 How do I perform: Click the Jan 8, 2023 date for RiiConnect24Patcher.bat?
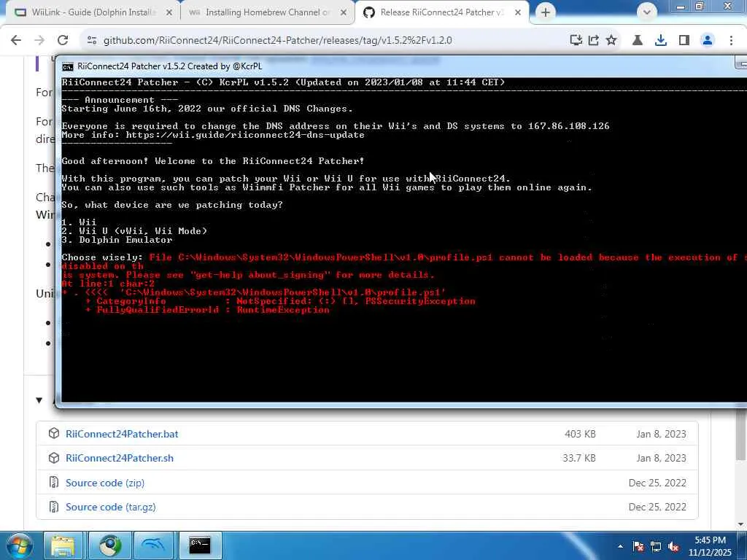tap(661, 435)
